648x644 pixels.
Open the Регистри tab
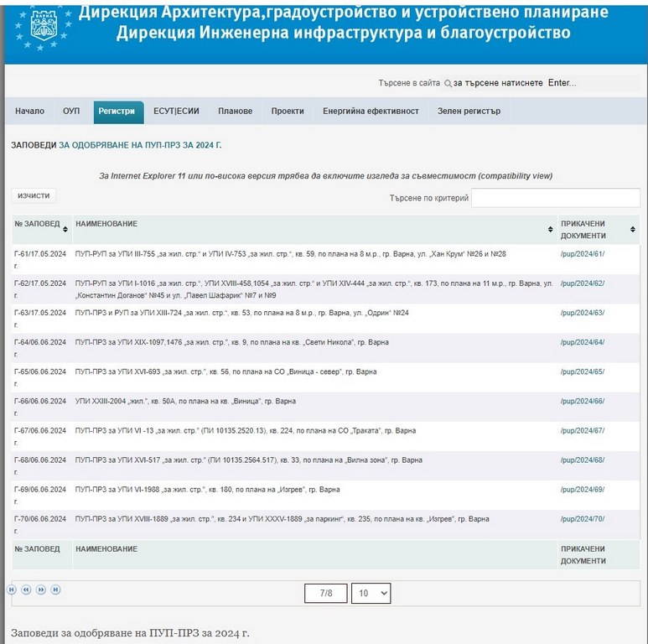pos(117,112)
